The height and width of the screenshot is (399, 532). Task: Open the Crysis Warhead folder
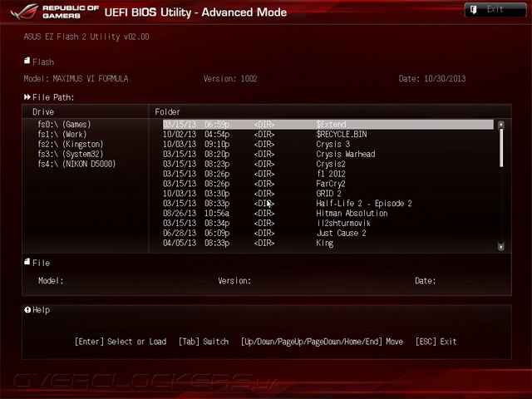(x=328, y=154)
